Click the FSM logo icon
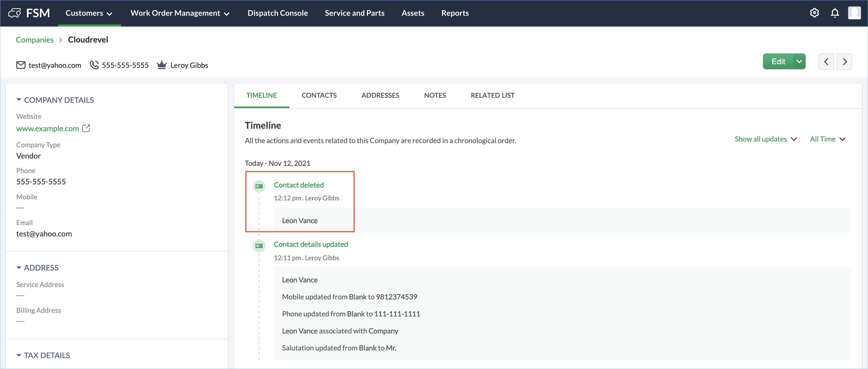This screenshot has height=369, width=868. (x=14, y=13)
